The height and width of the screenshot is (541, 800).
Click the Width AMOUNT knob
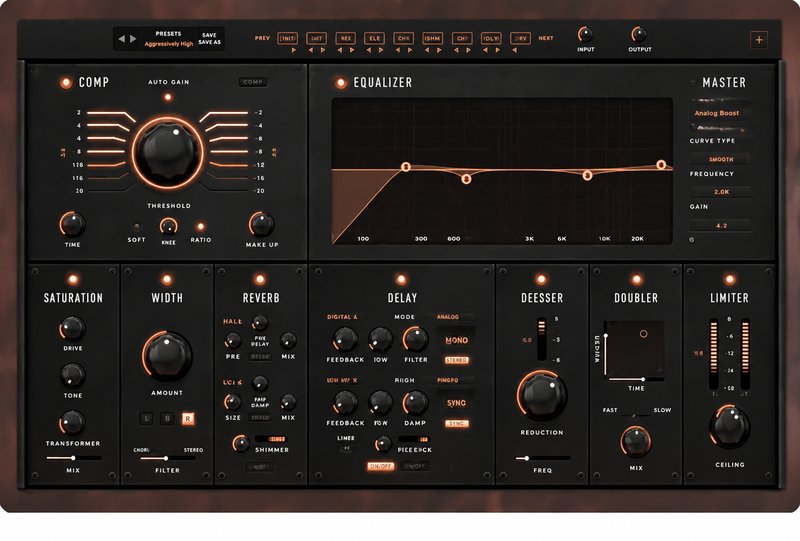(167, 356)
